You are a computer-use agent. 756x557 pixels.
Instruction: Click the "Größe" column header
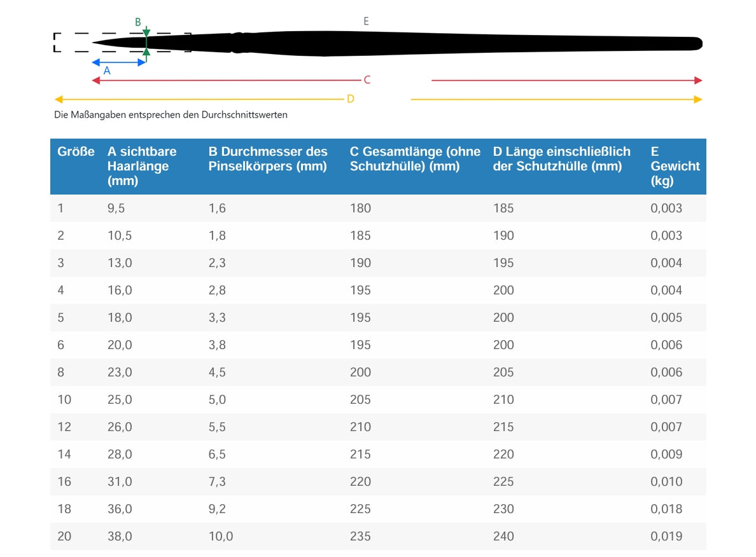coord(76,152)
